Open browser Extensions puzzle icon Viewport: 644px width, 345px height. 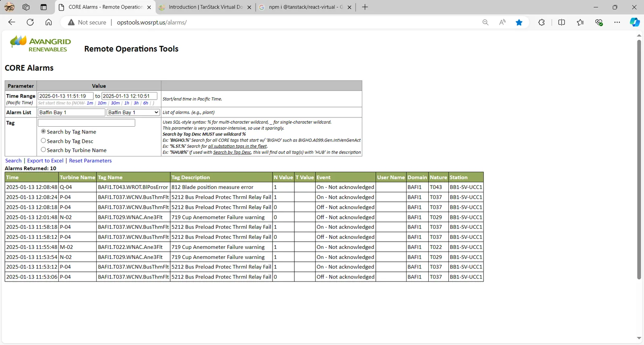click(x=541, y=23)
